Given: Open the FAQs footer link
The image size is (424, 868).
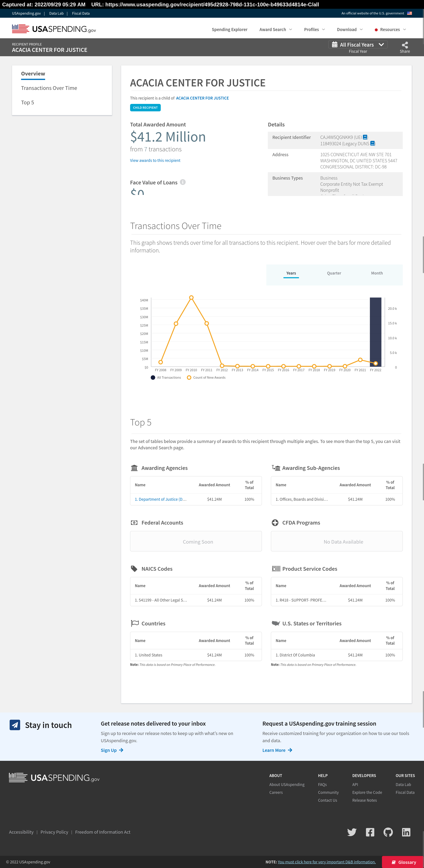Looking at the screenshot, I should 322,784.
